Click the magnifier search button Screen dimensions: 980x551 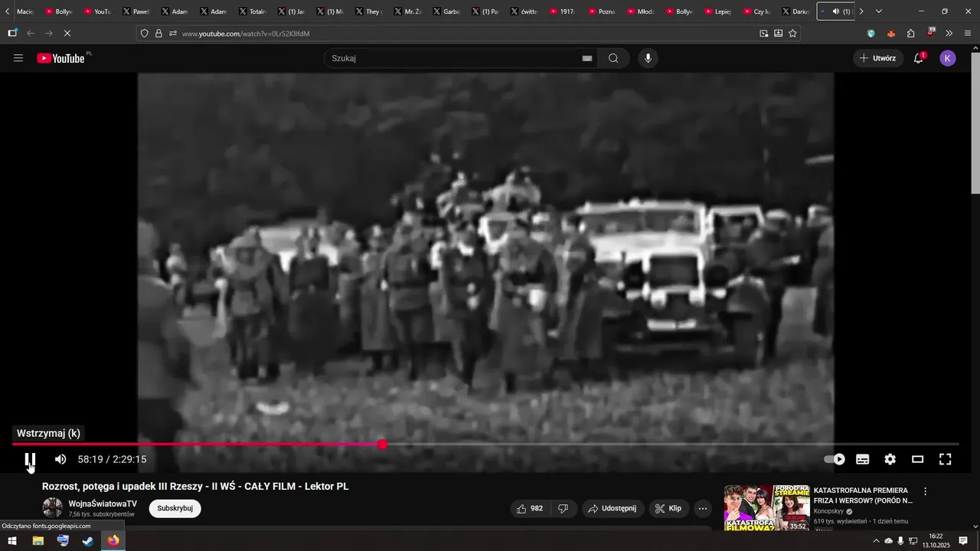613,58
